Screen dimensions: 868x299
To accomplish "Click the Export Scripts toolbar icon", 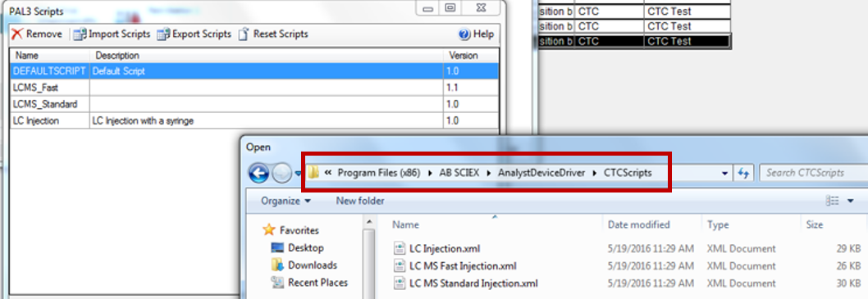I will 163,34.
